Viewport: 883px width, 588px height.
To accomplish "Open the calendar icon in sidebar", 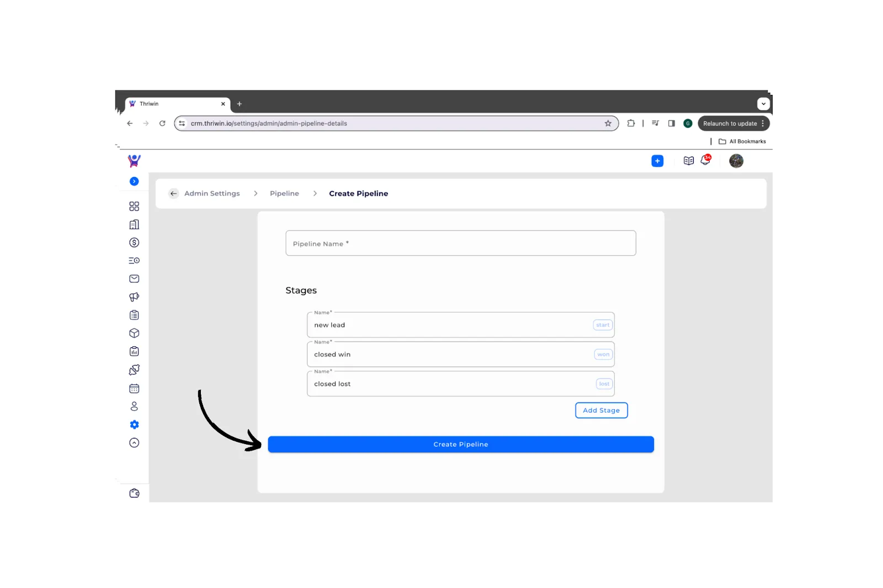I will 134,388.
